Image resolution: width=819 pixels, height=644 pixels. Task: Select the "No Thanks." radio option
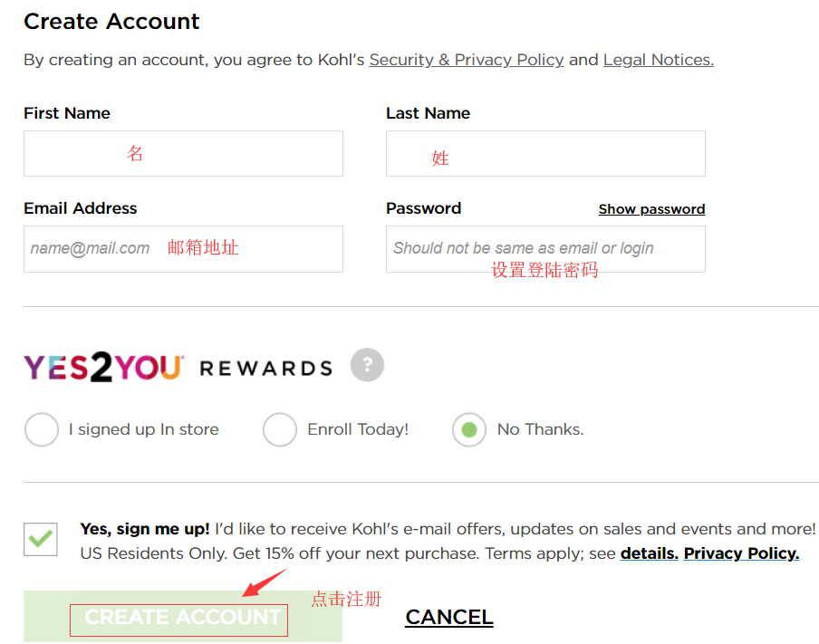pos(469,430)
